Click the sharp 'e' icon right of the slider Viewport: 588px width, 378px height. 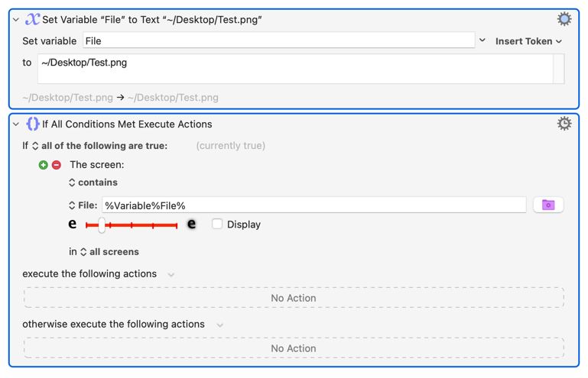[191, 224]
